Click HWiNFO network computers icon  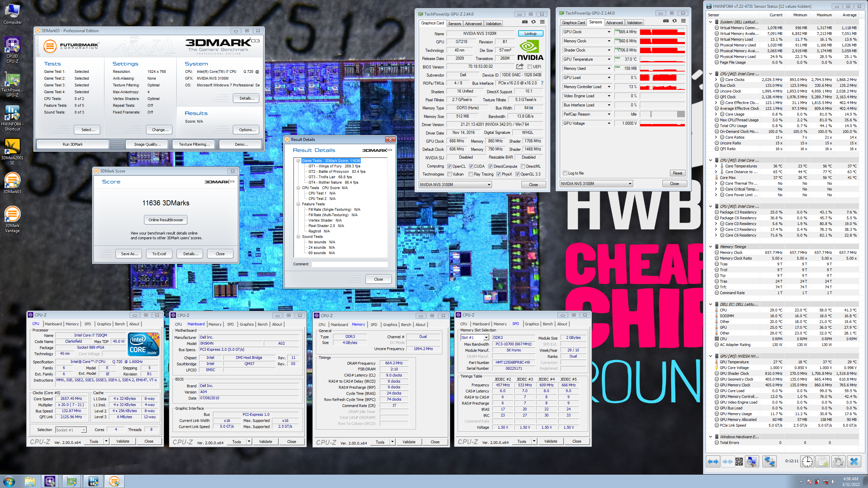(x=770, y=462)
